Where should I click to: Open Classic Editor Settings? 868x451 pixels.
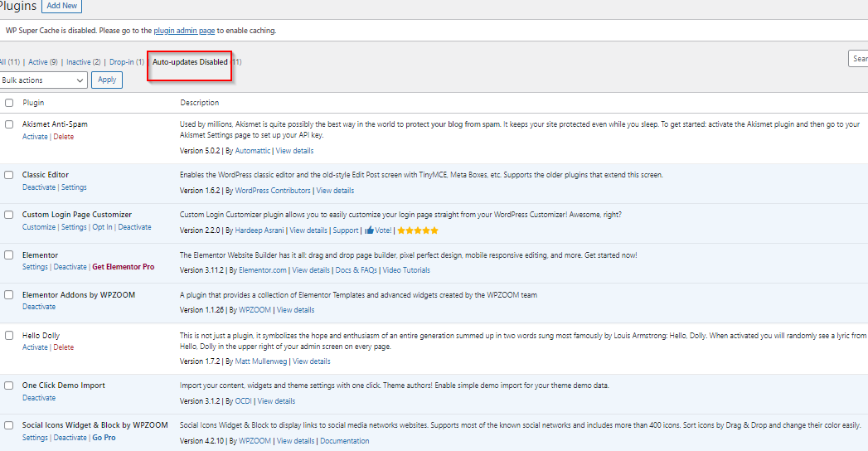(74, 187)
